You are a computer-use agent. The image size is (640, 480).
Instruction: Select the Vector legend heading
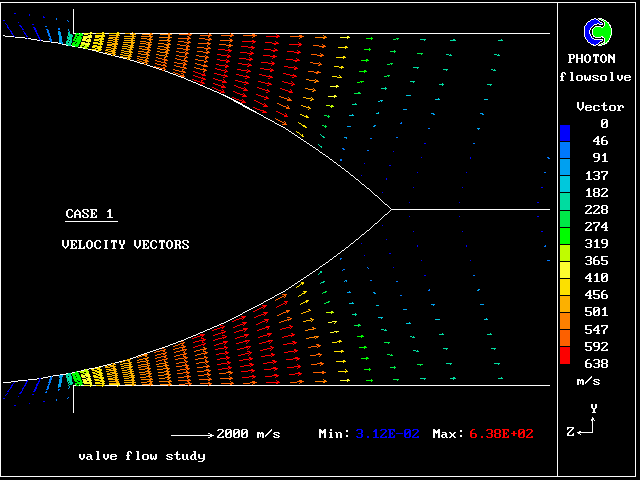click(x=600, y=107)
